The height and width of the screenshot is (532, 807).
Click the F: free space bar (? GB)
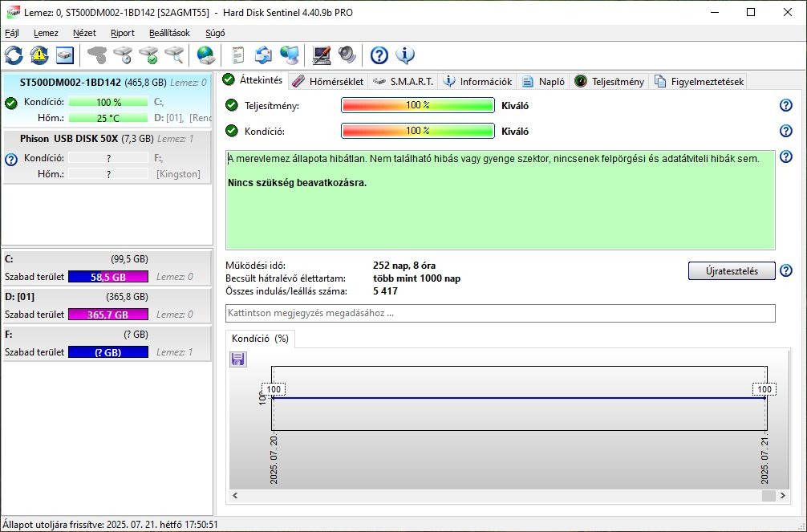pyautogui.click(x=108, y=352)
